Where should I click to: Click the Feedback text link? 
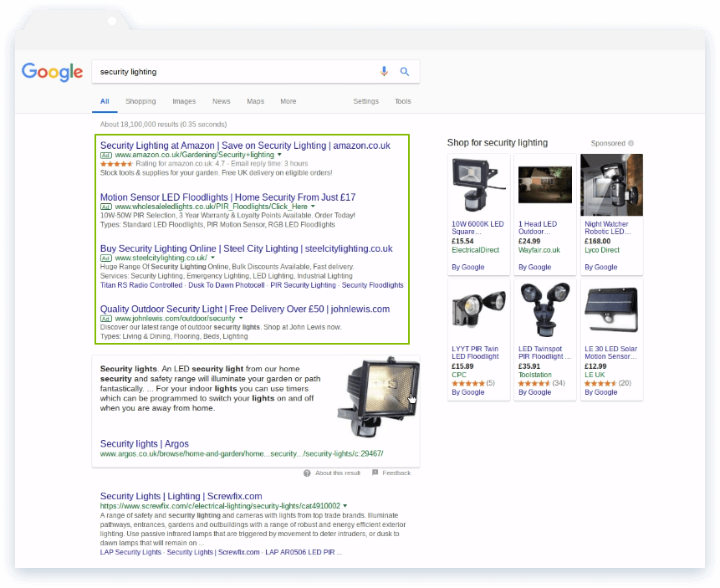[x=396, y=473]
